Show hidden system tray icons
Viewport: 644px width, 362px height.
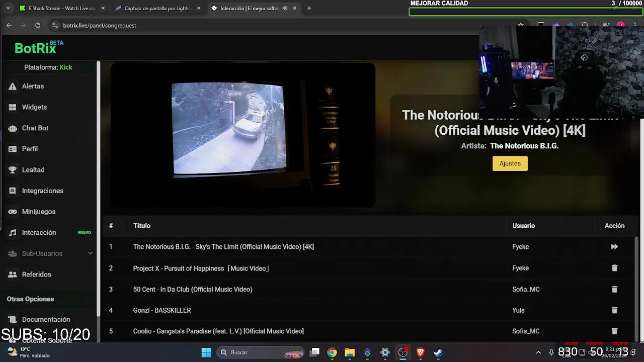point(538,352)
